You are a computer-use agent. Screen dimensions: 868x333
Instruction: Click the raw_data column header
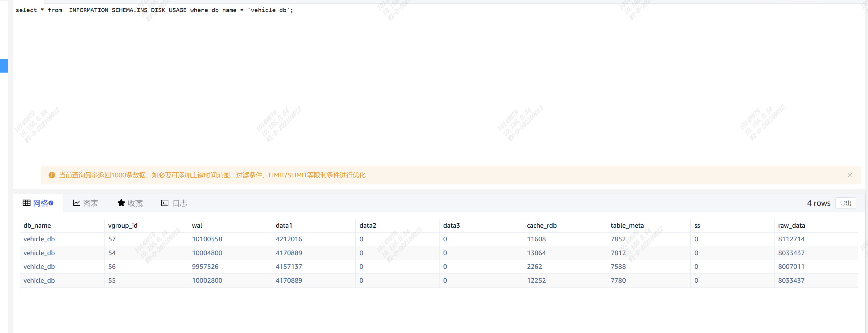click(791, 226)
